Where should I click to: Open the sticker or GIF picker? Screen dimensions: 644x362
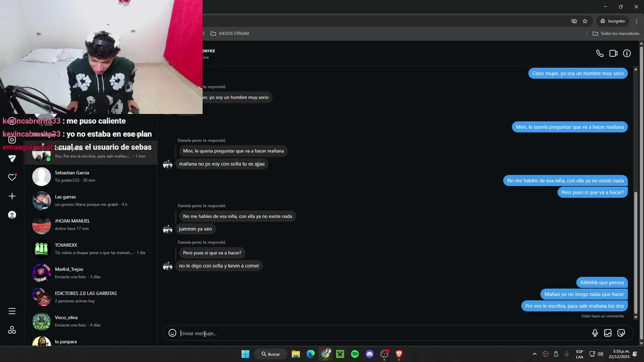tap(621, 333)
